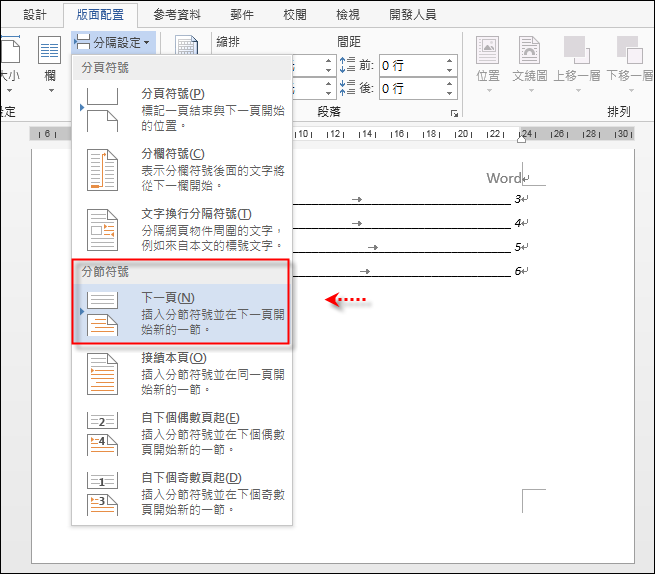The height and width of the screenshot is (574, 655).
Task: Choose 分欄符號(C) column break option
Action: [x=182, y=169]
